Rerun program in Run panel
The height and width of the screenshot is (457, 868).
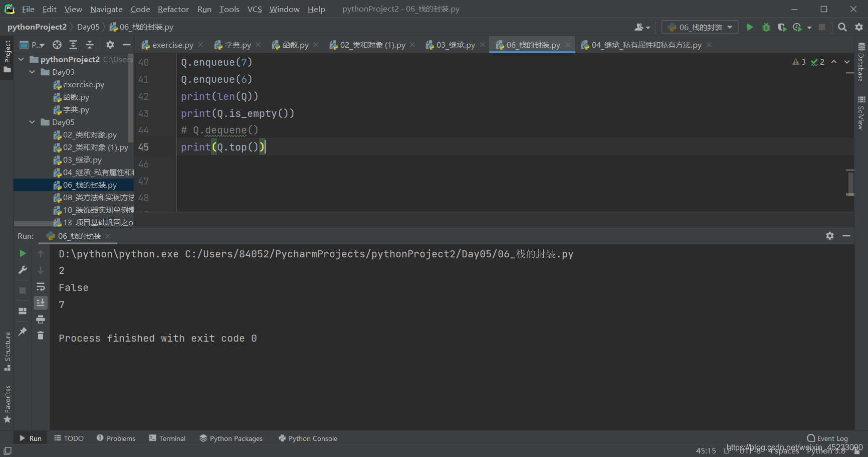23,253
